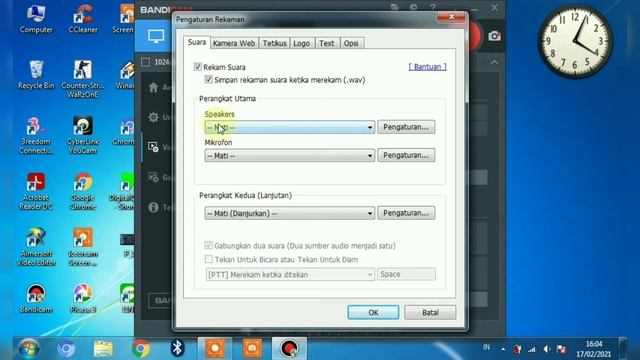This screenshot has width=640, height=360.
Task: Open Bandicam desktop shortcut
Action: click(36, 298)
